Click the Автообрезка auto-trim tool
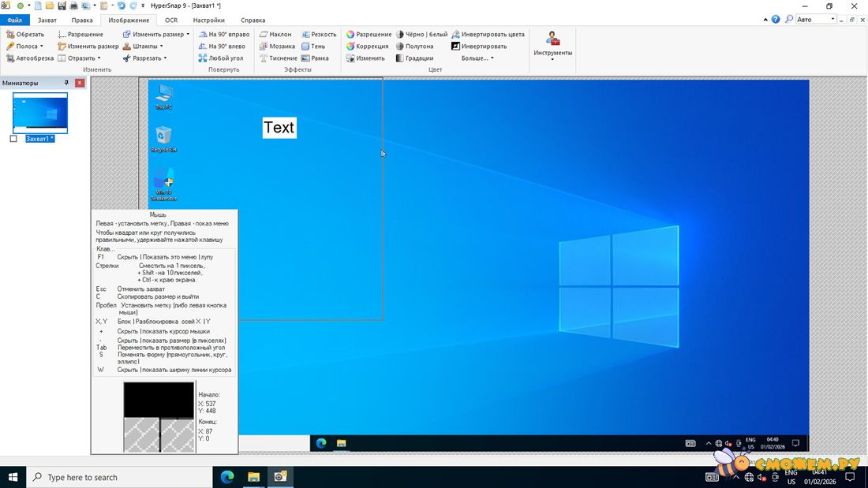The width and height of the screenshot is (868, 488). click(x=30, y=58)
